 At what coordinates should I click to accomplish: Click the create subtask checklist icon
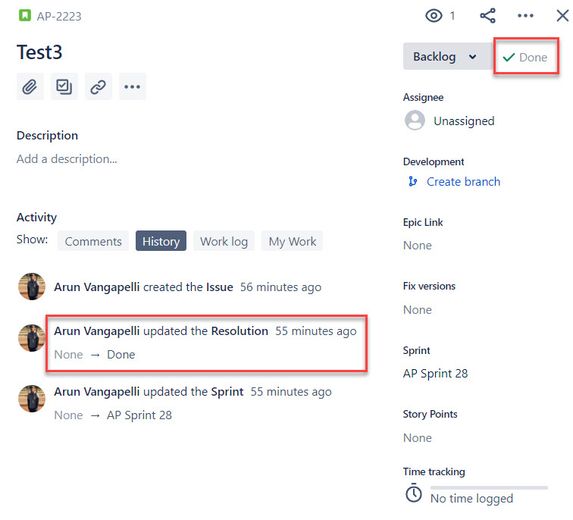pyautogui.click(x=64, y=87)
